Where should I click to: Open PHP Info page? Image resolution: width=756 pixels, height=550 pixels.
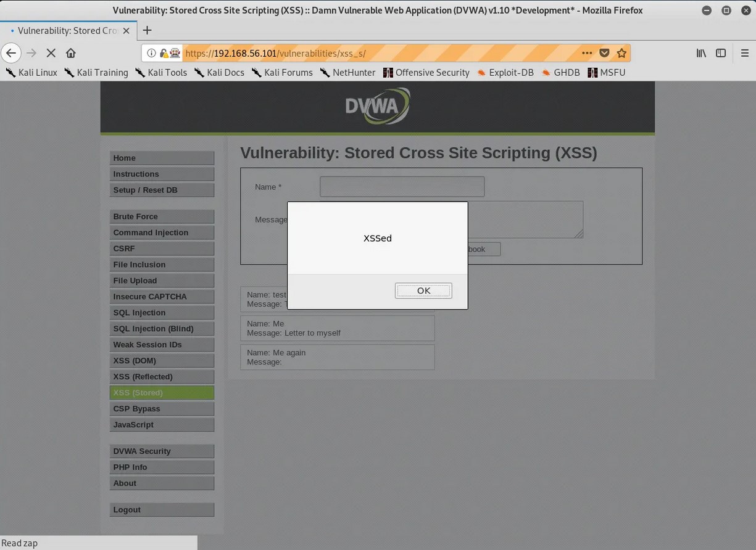tap(162, 467)
